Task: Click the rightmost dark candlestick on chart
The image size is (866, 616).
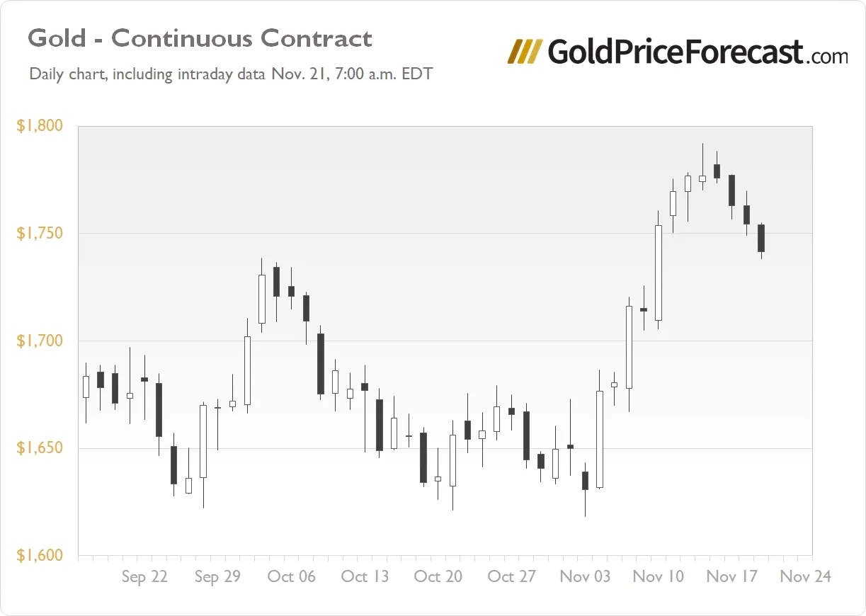Action: (761, 238)
